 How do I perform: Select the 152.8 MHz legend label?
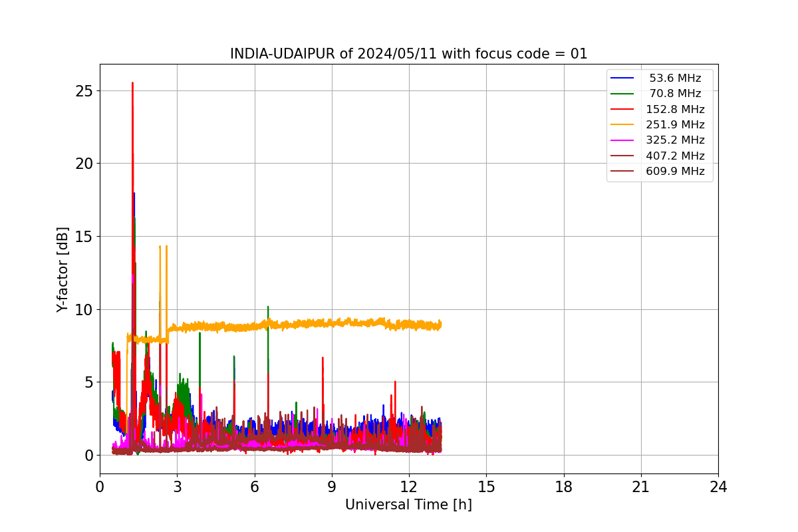tap(675, 109)
